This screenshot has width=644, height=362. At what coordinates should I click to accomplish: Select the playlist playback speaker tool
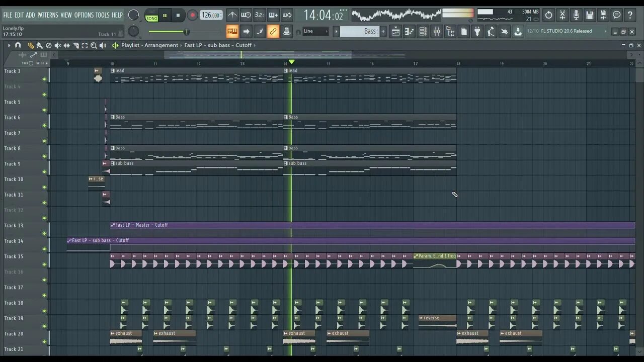pos(103,45)
